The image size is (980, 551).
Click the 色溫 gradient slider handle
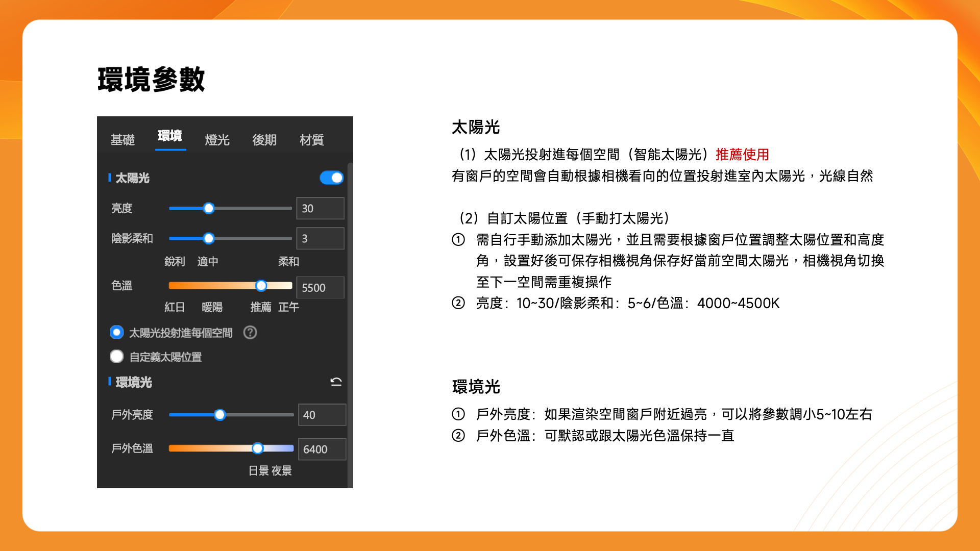[x=261, y=286]
